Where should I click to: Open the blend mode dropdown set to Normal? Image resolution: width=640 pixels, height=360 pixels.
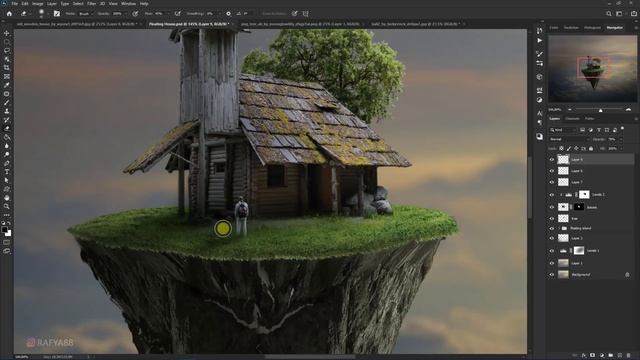pyautogui.click(x=569, y=139)
